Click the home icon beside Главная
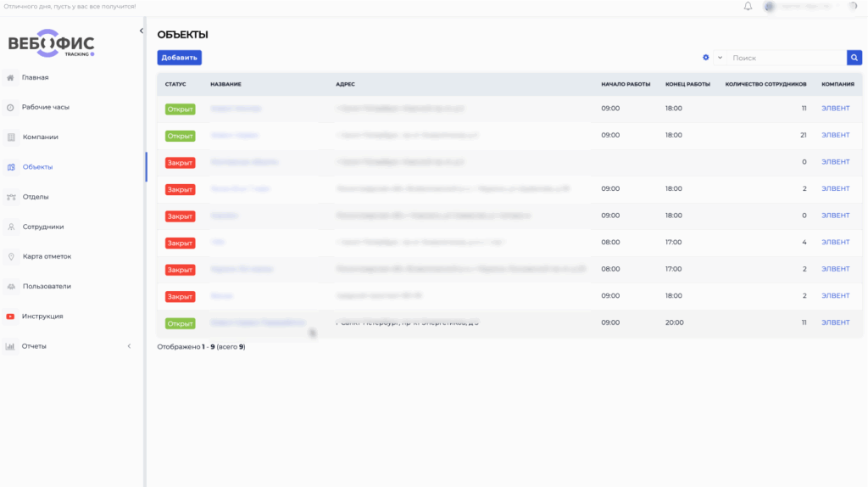Image resolution: width=868 pixels, height=487 pixels. 10,77
